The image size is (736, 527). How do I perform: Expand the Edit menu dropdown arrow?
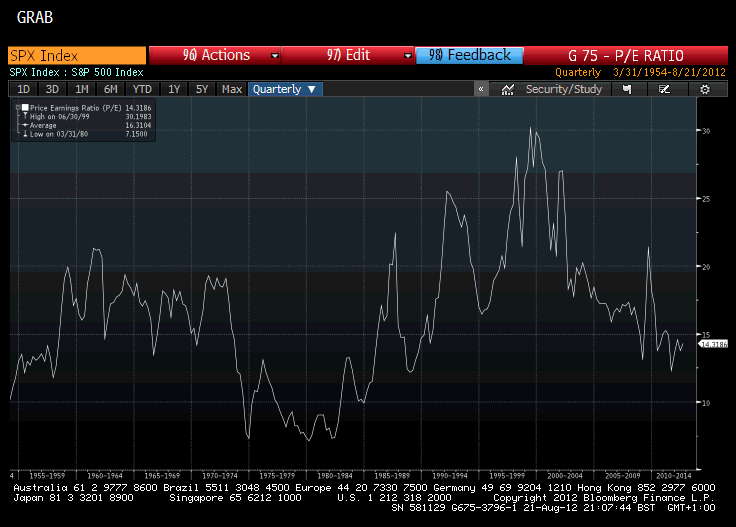406,56
